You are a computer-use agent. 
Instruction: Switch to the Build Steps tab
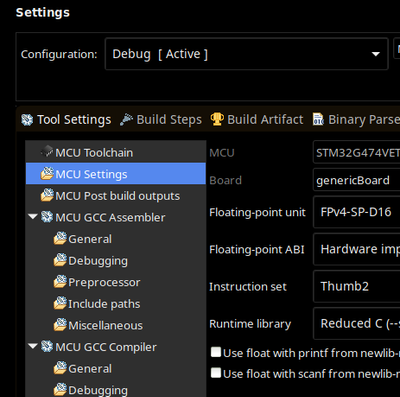pyautogui.click(x=161, y=119)
